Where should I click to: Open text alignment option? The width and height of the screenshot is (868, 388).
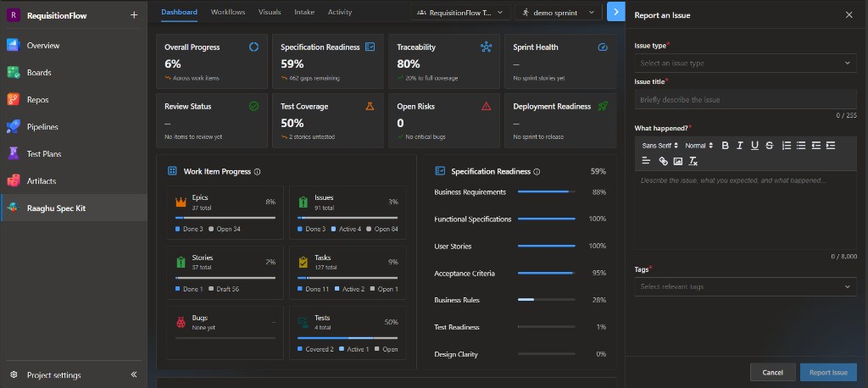646,160
